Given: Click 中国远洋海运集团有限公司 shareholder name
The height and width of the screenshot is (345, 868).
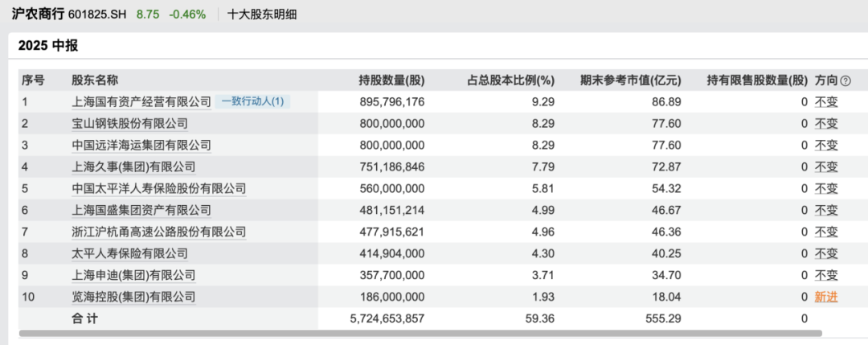Looking at the screenshot, I should click(x=141, y=146).
